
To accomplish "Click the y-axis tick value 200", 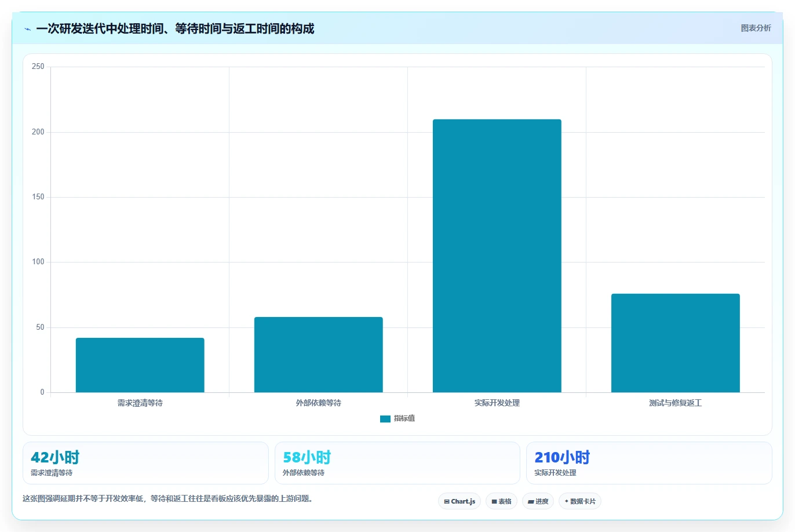I will [x=38, y=132].
